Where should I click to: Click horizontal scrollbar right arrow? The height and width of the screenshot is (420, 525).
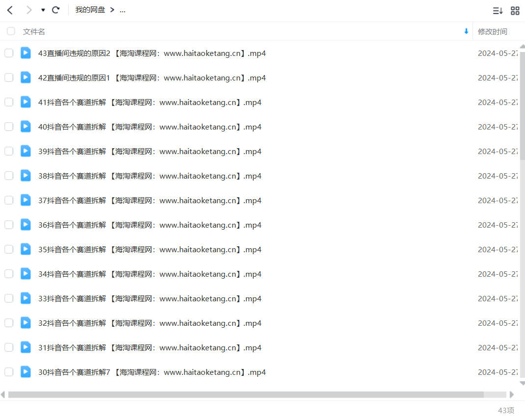512,394
